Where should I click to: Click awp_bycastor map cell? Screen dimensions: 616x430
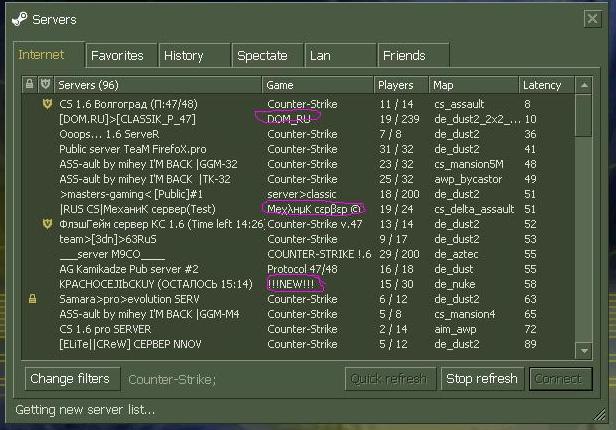468,179
